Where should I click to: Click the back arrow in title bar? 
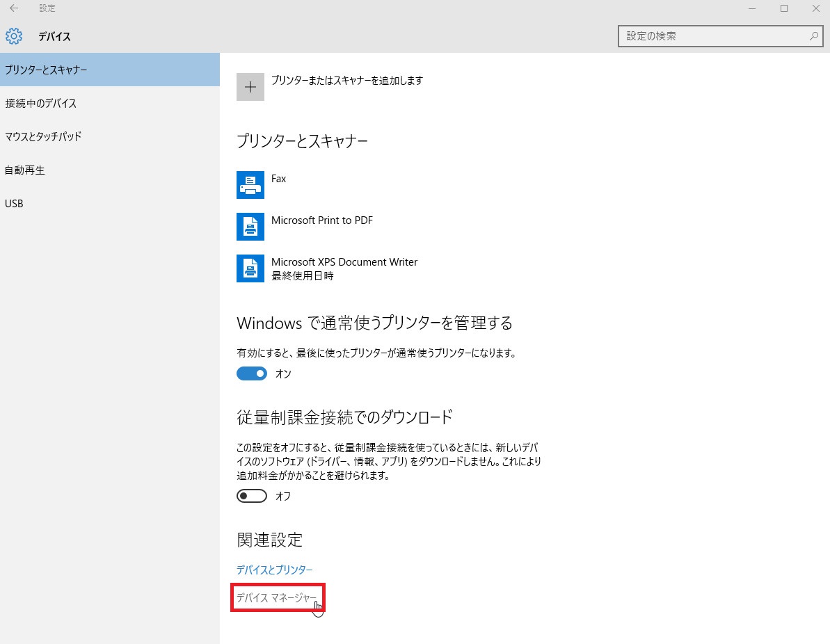14,8
